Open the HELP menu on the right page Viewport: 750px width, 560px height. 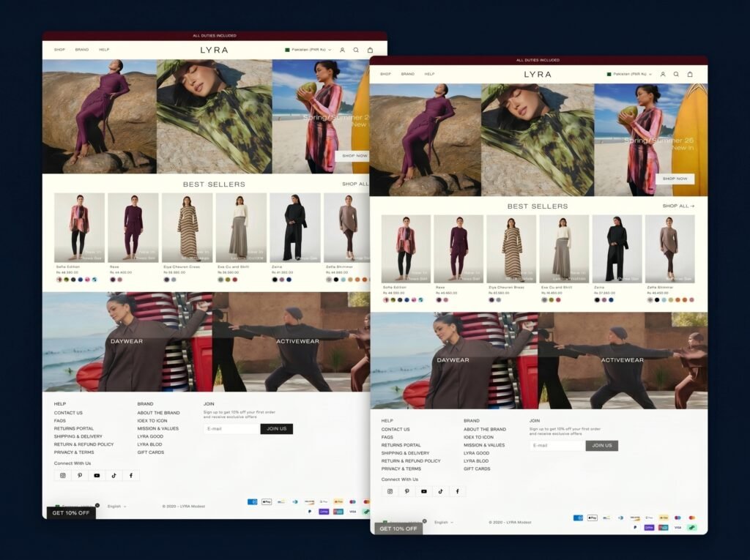click(429, 74)
